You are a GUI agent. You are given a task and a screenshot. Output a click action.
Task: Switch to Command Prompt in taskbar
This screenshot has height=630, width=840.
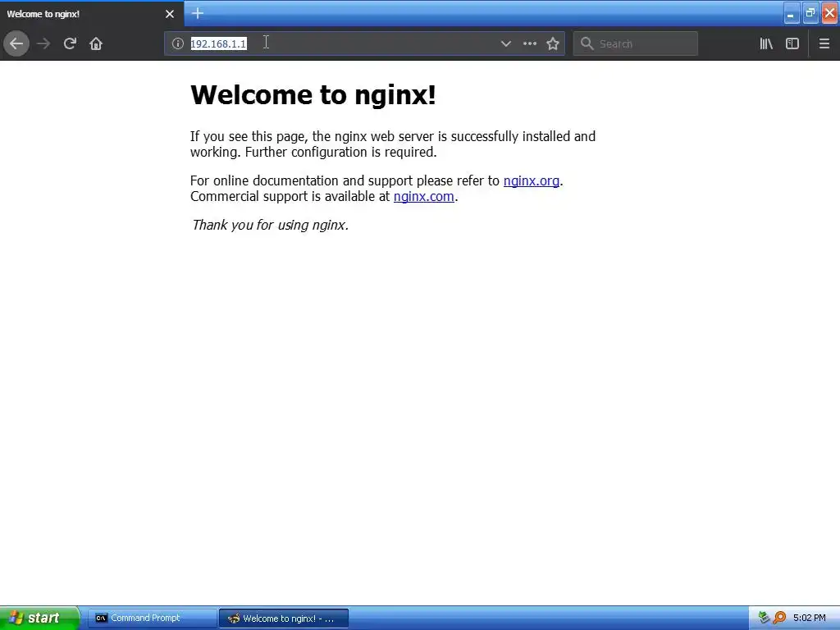(152, 619)
